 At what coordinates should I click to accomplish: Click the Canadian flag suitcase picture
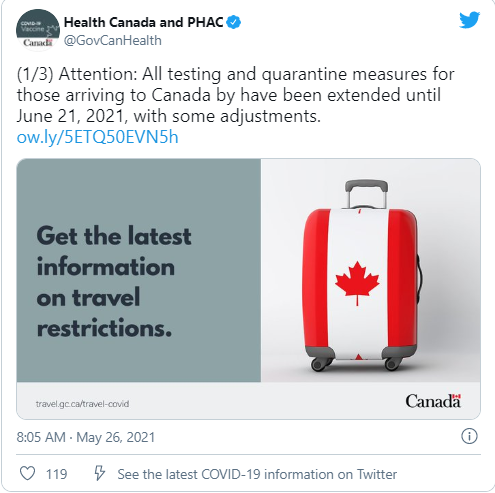[x=370, y=270]
